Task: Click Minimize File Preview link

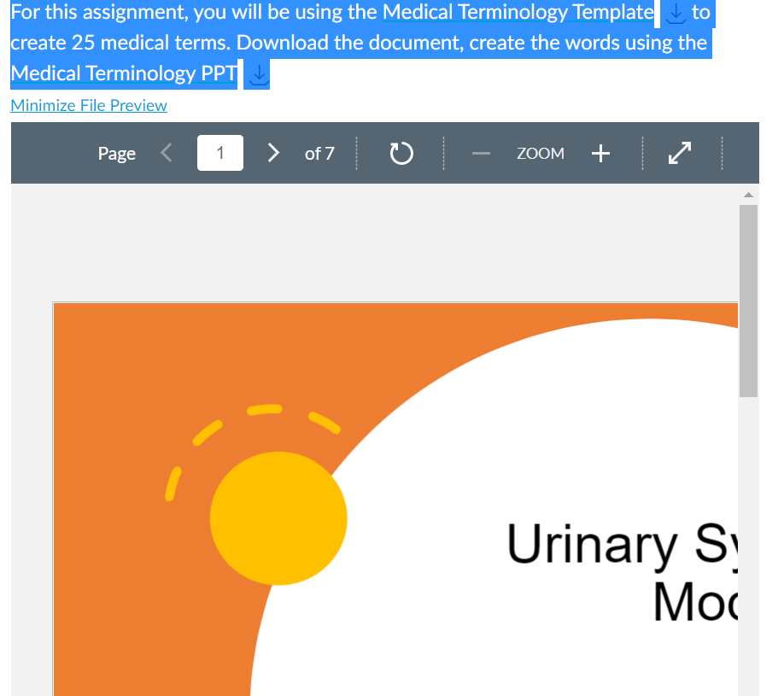Action: (x=89, y=106)
